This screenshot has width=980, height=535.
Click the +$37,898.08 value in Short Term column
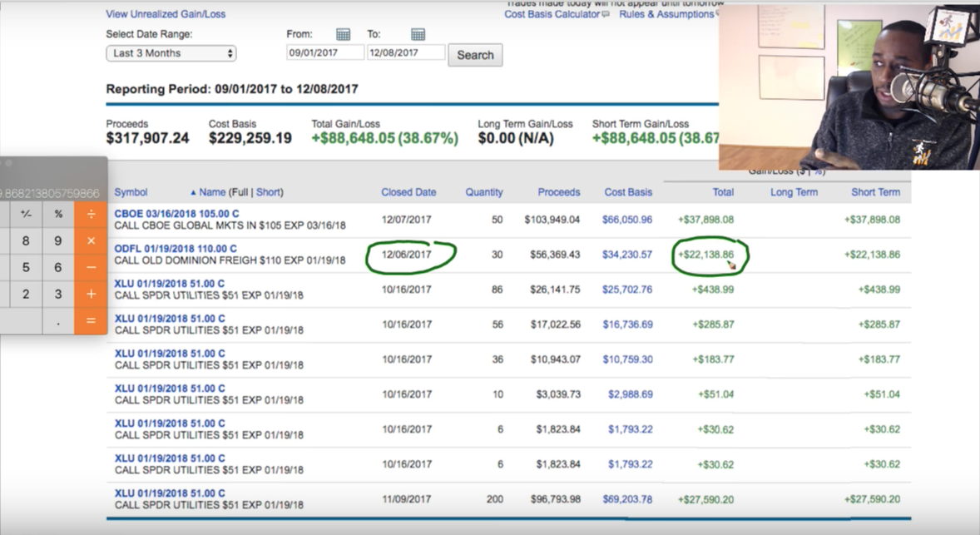click(x=872, y=220)
